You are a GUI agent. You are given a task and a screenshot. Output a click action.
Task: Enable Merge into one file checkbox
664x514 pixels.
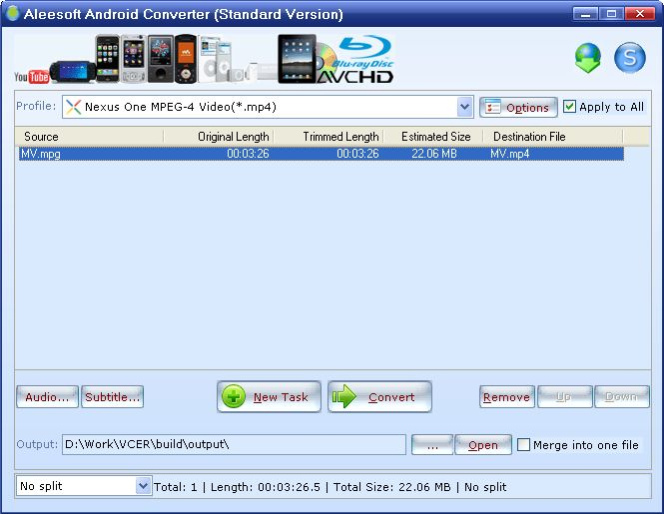pos(523,445)
